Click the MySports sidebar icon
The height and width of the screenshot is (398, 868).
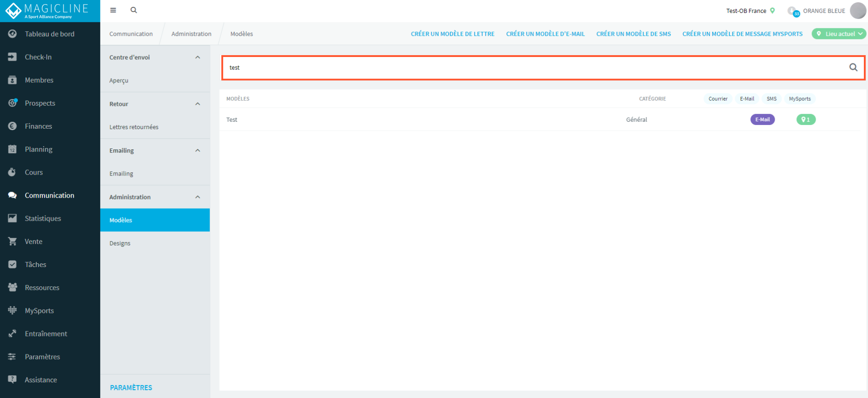pyautogui.click(x=12, y=310)
